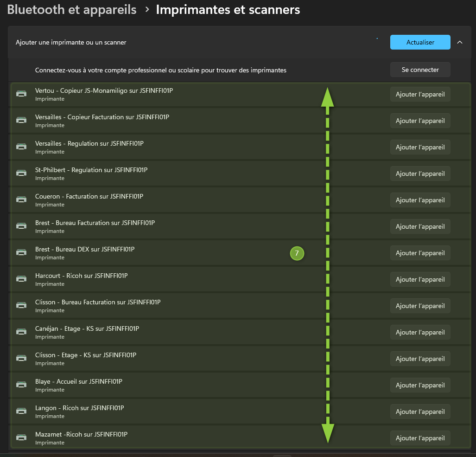476x457 pixels.
Task: Click the Se connecter button
Action: point(420,70)
